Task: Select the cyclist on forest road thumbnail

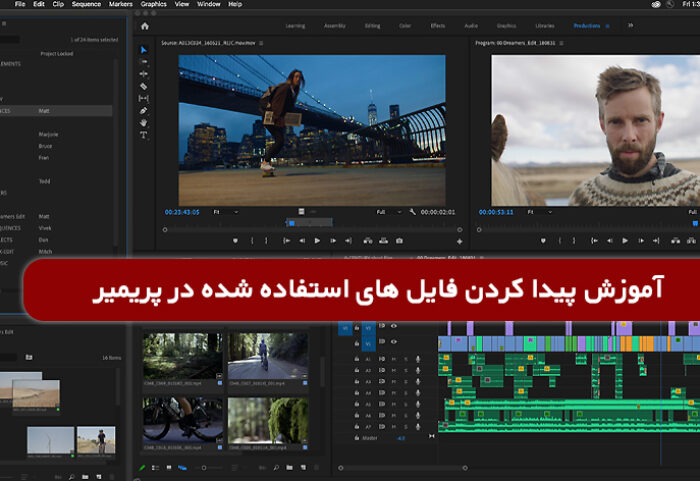Action: (x=268, y=356)
